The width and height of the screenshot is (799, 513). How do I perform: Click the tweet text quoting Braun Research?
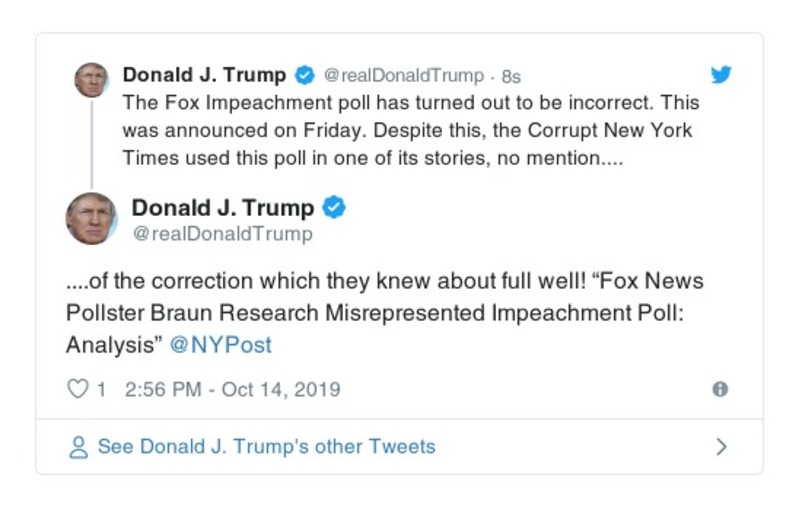(385, 312)
